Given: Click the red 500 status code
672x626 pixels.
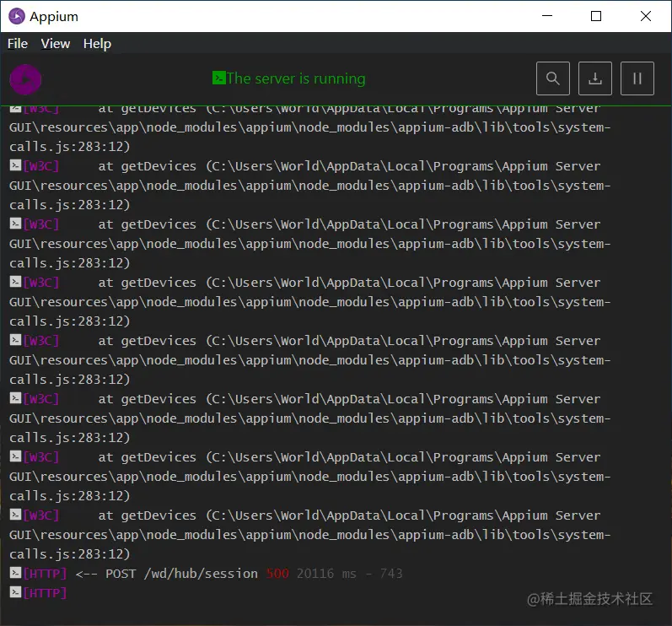Looking at the screenshot, I should tap(277, 574).
